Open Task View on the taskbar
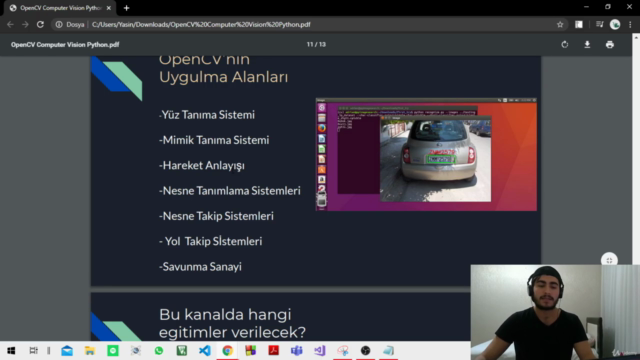This screenshot has width=640, height=360. [33, 350]
